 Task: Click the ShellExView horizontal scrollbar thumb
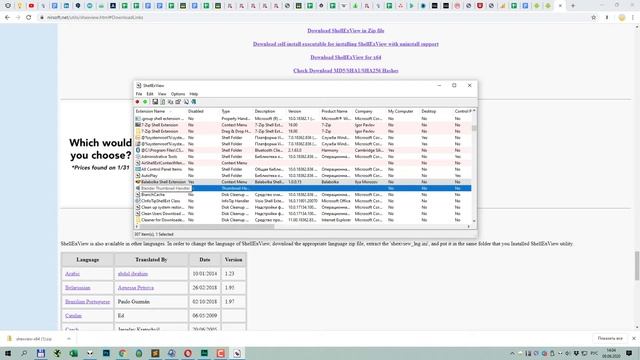(207, 227)
